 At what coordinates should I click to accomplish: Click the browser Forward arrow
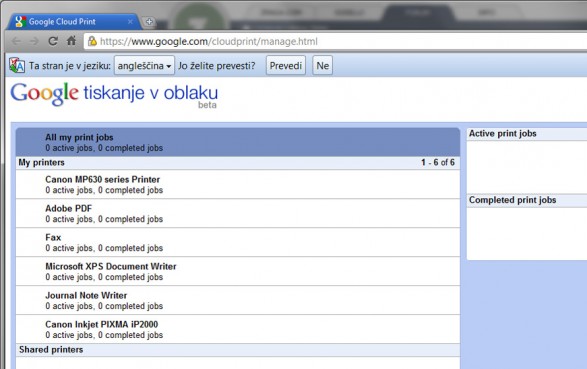click(34, 41)
